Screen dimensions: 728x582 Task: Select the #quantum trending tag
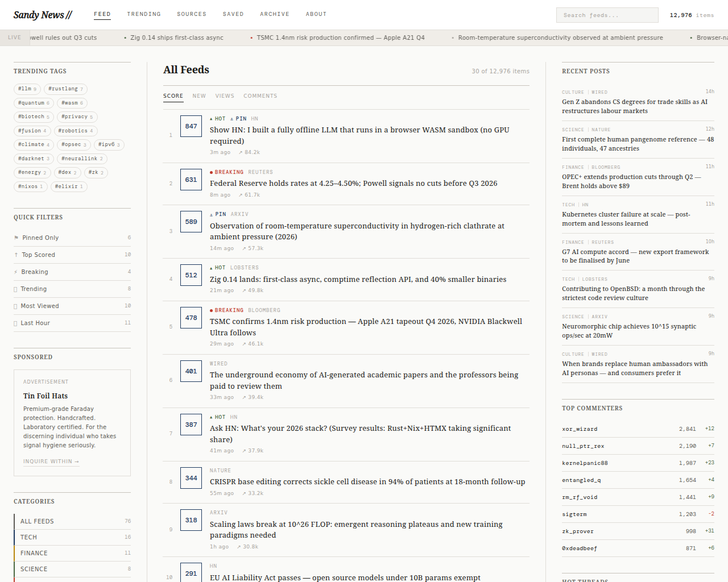34,103
